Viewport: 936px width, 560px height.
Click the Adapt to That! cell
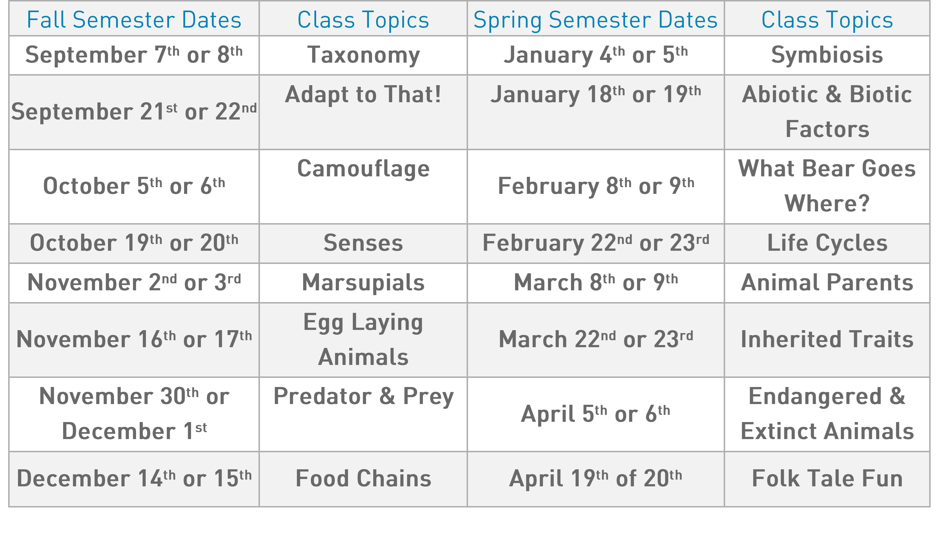[x=363, y=112]
